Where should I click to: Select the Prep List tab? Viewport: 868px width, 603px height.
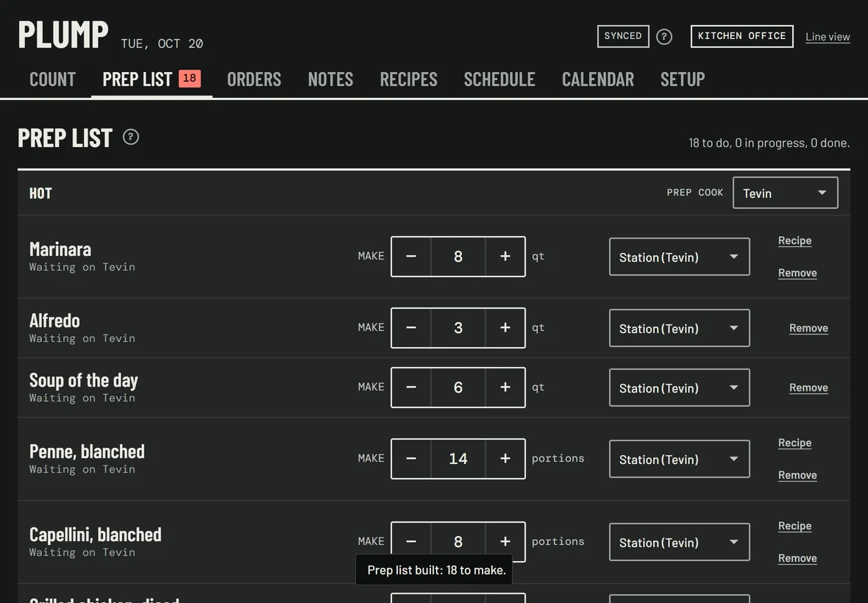tap(152, 79)
